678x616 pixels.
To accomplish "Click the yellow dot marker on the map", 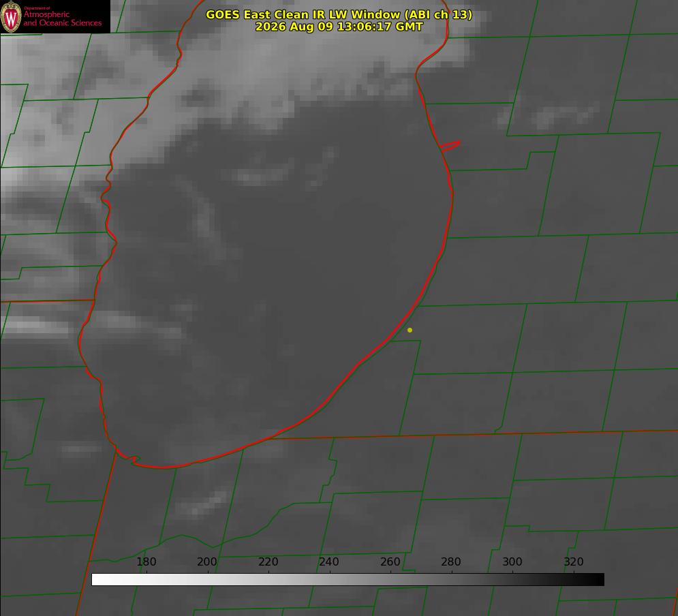I will pos(410,330).
